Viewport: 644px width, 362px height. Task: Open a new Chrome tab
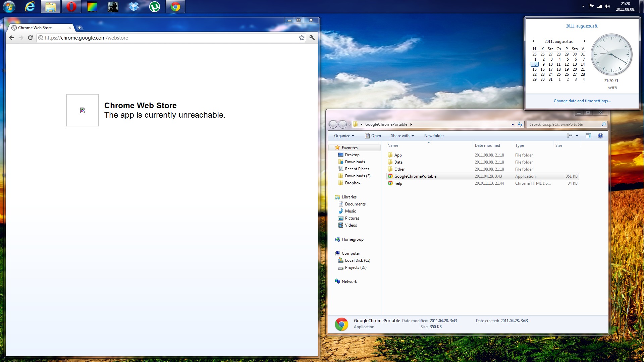(x=79, y=28)
